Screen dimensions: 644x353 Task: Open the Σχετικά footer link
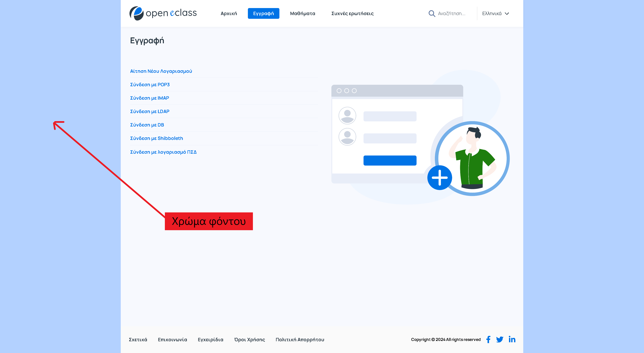point(138,339)
